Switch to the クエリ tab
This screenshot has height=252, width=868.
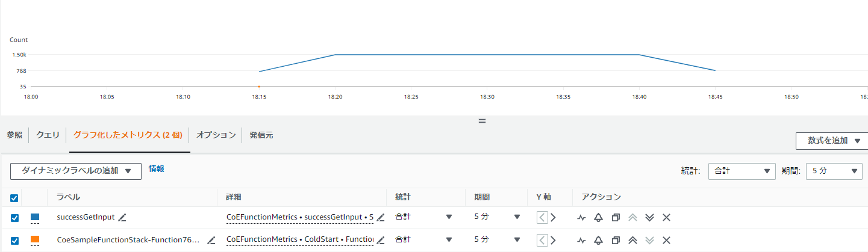coord(48,135)
